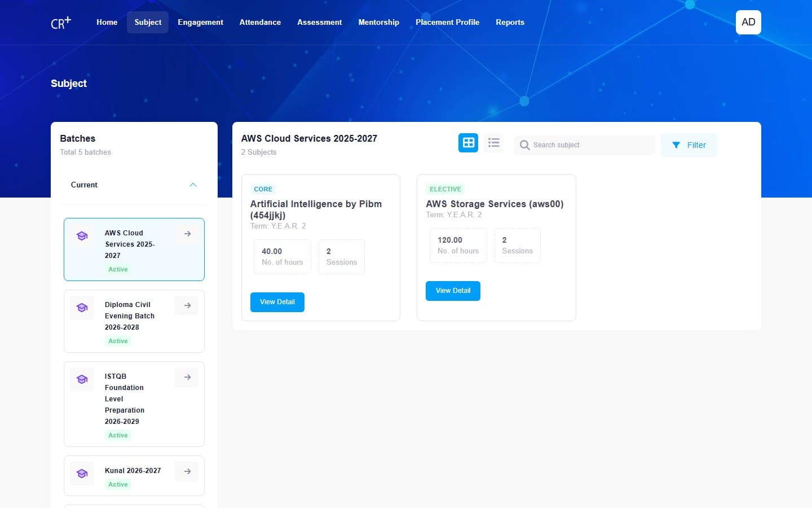Open the Engagement menu
This screenshot has height=508, width=812.
point(200,22)
